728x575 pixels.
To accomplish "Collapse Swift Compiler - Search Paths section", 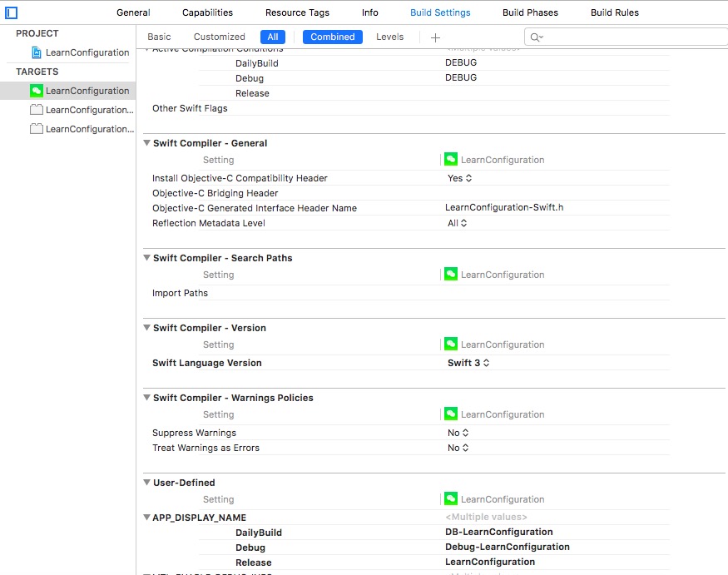I will [146, 257].
